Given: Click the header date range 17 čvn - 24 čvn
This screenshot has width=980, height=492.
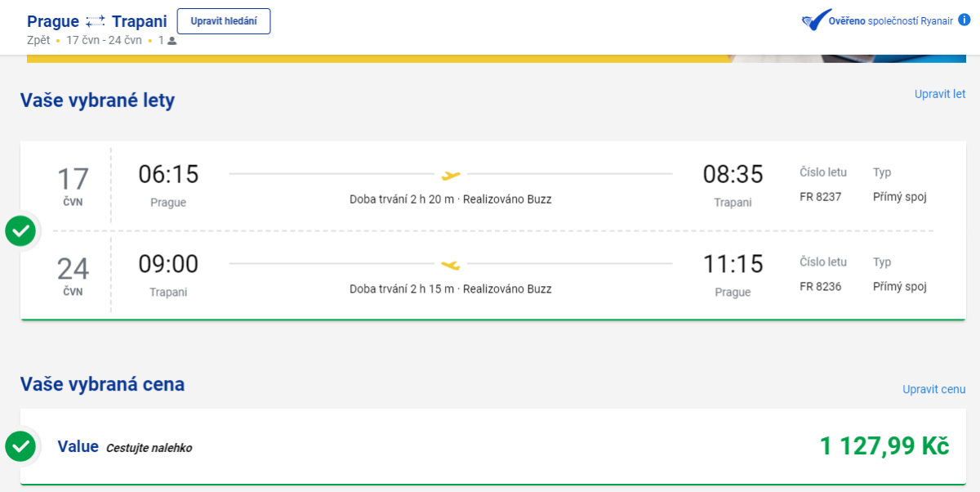Looking at the screenshot, I should [104, 40].
